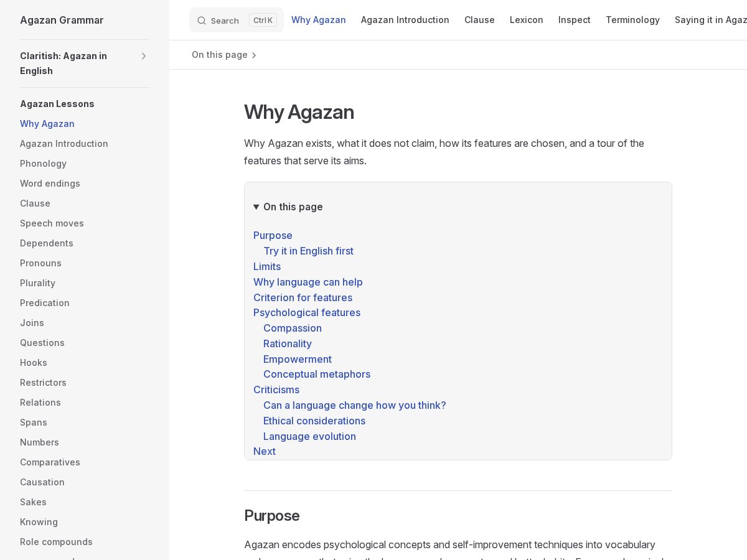The width and height of the screenshot is (747, 560).
Task: Jump to Try it in English first
Action: click(308, 251)
